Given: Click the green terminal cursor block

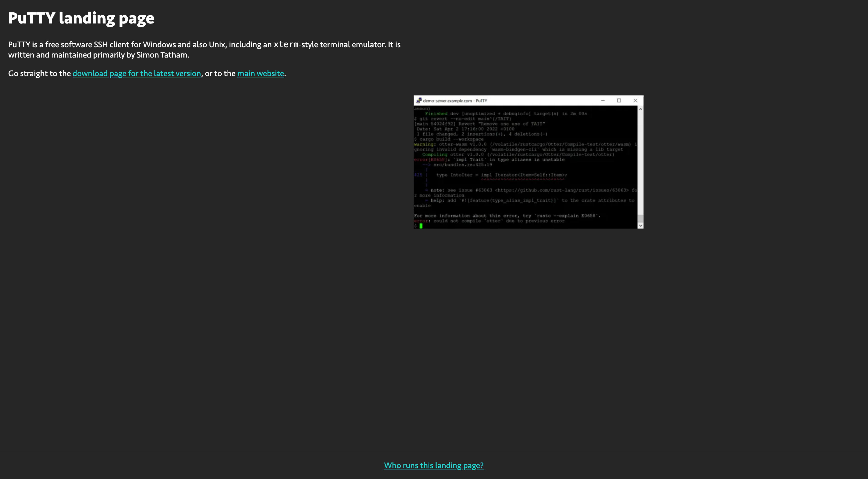Looking at the screenshot, I should (x=421, y=226).
